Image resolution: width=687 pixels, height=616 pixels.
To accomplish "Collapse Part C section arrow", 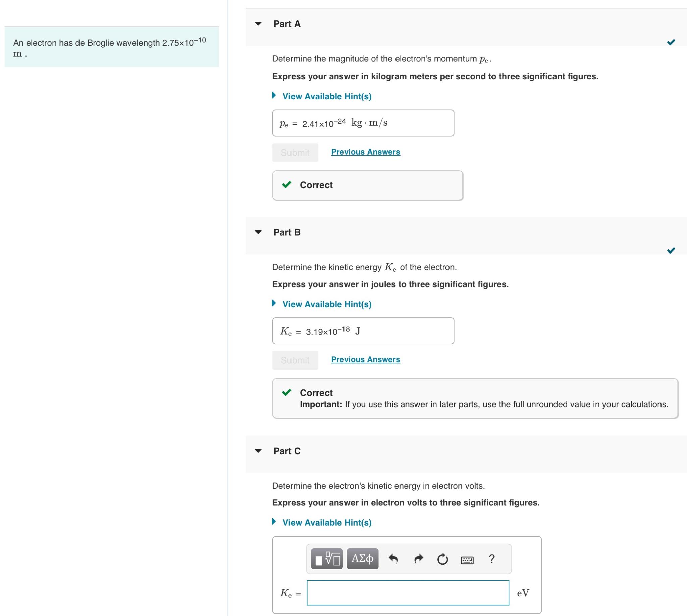I will 258,451.
